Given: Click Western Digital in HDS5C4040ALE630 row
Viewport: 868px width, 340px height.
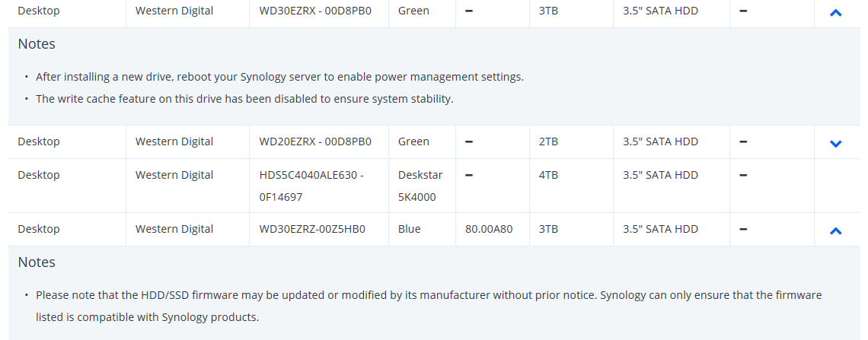Looking at the screenshot, I should coord(174,175).
